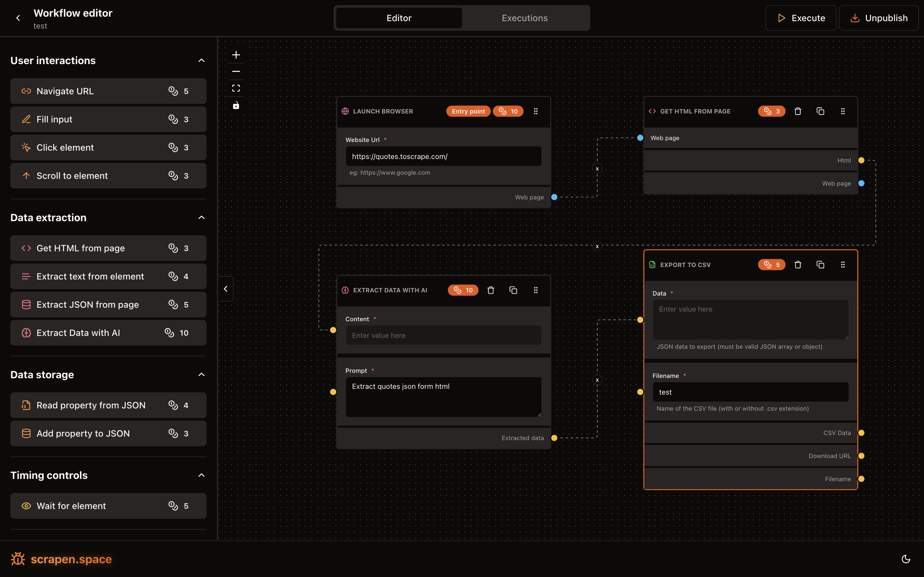Screen dimensions: 924x577
Task: Zoom out on the canvas
Action: pyautogui.click(x=236, y=71)
